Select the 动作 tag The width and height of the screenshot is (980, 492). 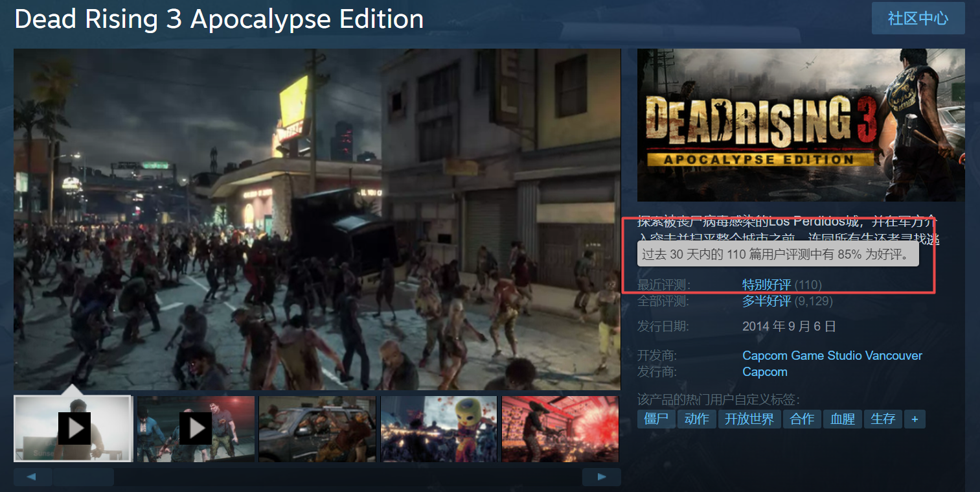pos(696,419)
